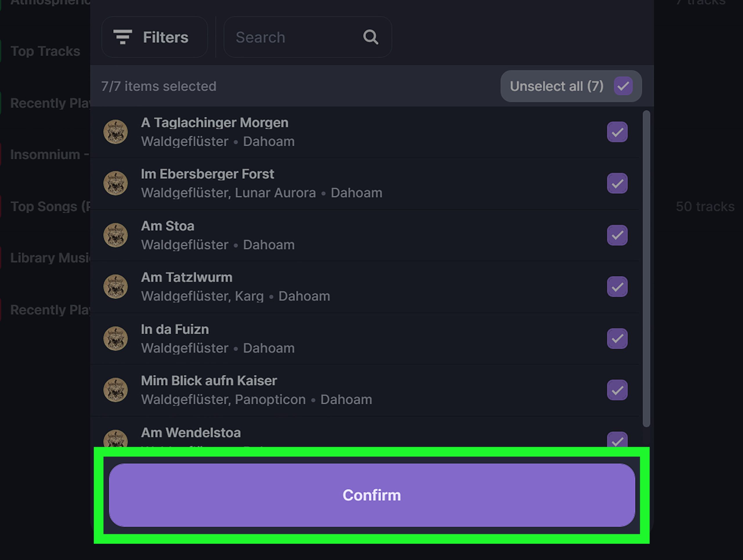Click Im Ebersberger Forst album artwork
The width and height of the screenshot is (743, 560).
pos(116,183)
